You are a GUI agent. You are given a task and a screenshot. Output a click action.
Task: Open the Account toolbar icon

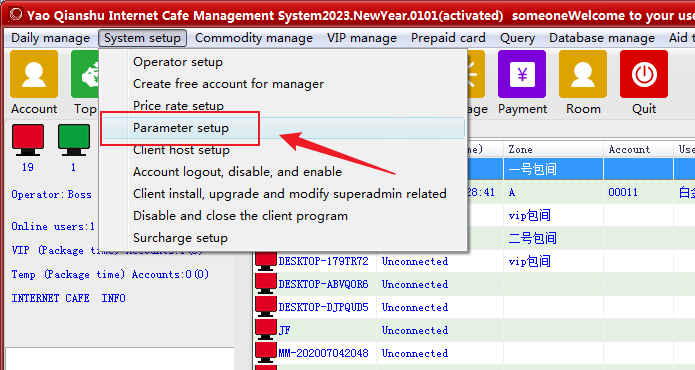(x=34, y=74)
